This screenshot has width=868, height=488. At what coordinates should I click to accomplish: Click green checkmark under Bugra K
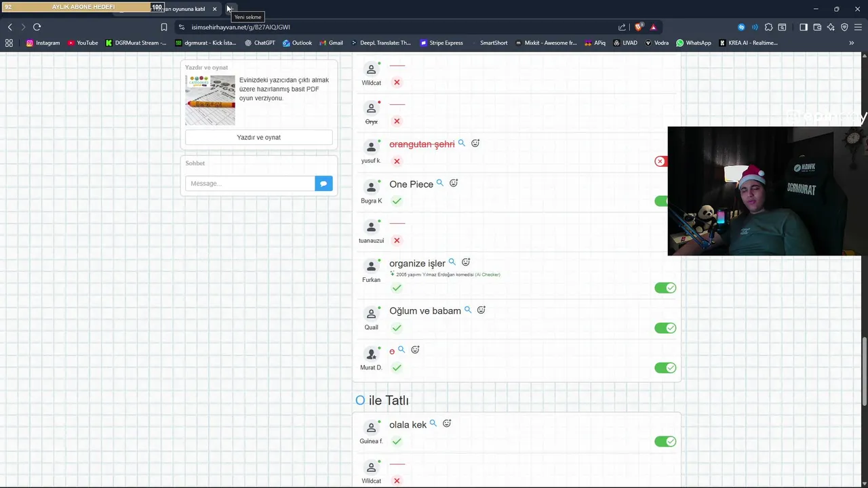point(397,201)
